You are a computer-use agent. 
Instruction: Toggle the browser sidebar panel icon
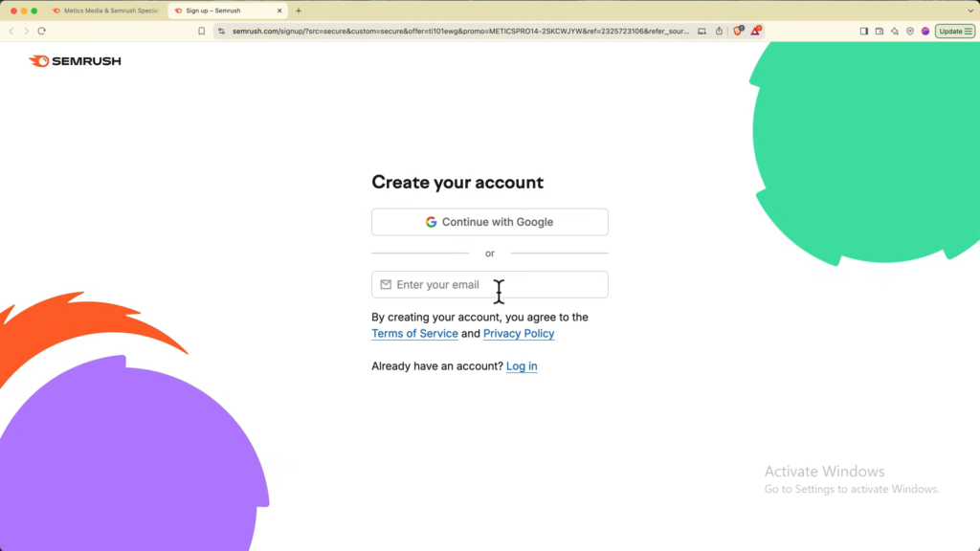864,31
